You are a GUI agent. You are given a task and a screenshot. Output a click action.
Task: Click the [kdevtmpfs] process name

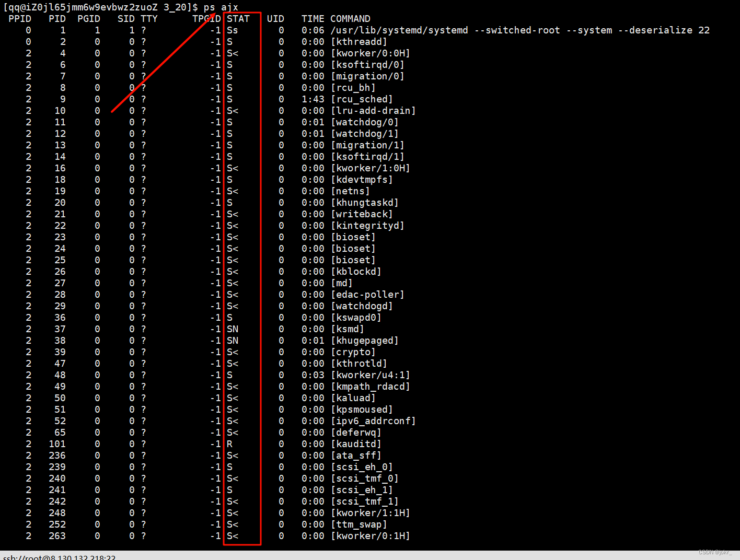coord(362,180)
